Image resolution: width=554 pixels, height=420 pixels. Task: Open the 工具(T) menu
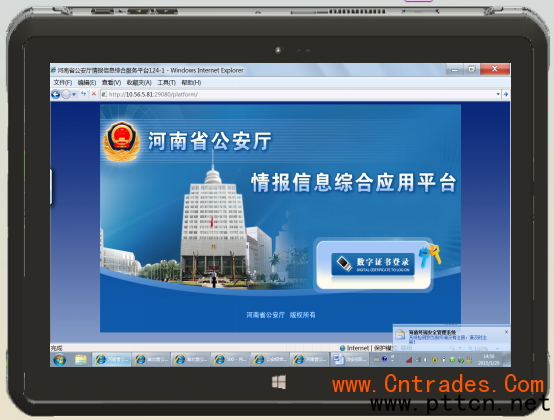pos(166,82)
